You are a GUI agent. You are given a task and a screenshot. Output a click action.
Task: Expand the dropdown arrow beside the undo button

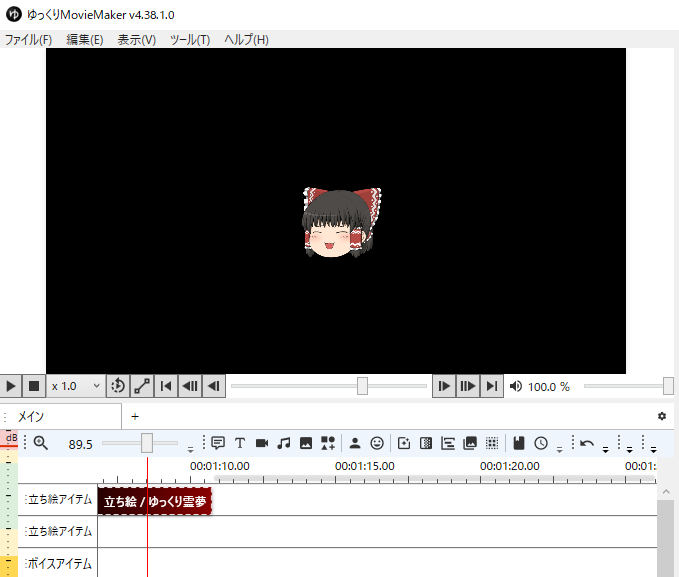[x=605, y=449]
